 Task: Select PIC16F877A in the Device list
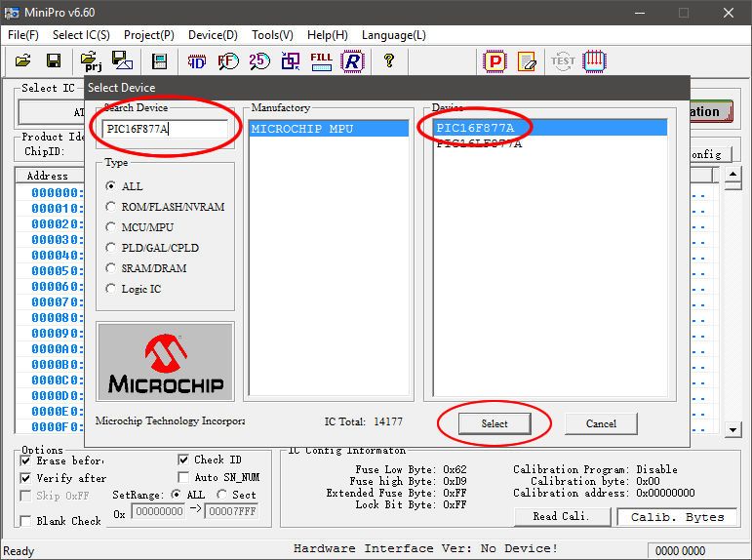tap(550, 128)
